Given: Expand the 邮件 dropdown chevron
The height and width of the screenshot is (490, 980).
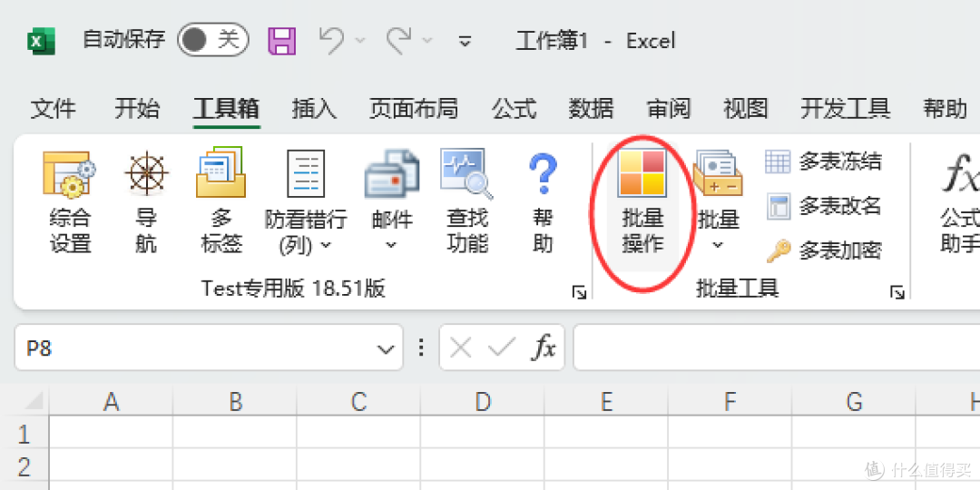Looking at the screenshot, I should click(392, 244).
